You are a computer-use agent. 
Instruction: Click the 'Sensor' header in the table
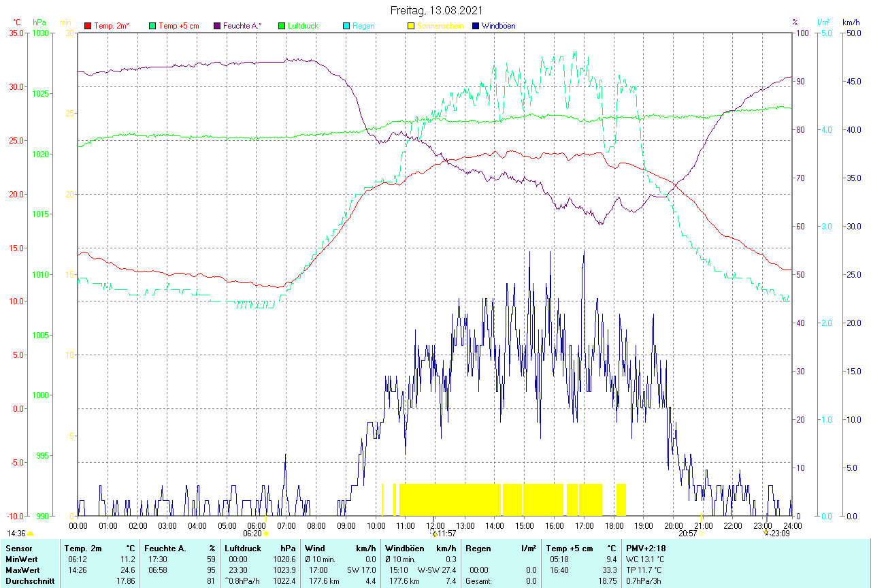18,548
